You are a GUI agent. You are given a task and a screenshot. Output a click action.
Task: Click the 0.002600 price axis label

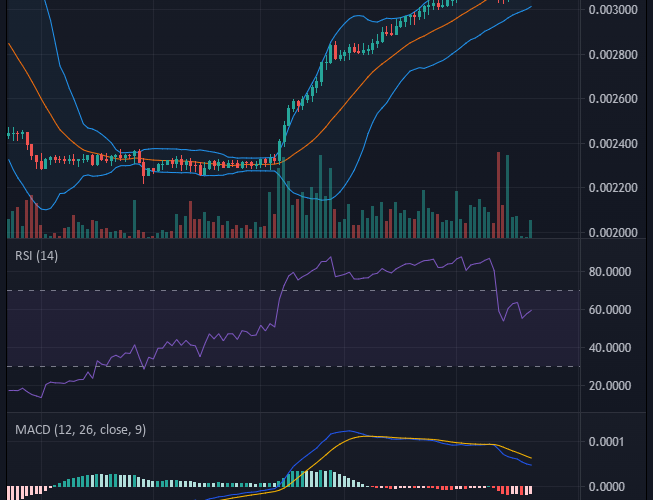click(613, 99)
